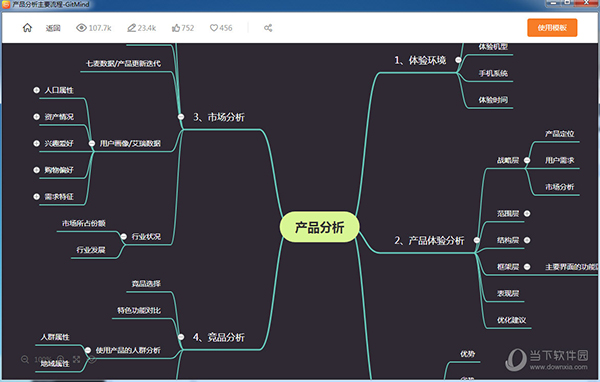This screenshot has height=382, width=600.
Task: Select the 优化建议 node
Action: (x=511, y=320)
